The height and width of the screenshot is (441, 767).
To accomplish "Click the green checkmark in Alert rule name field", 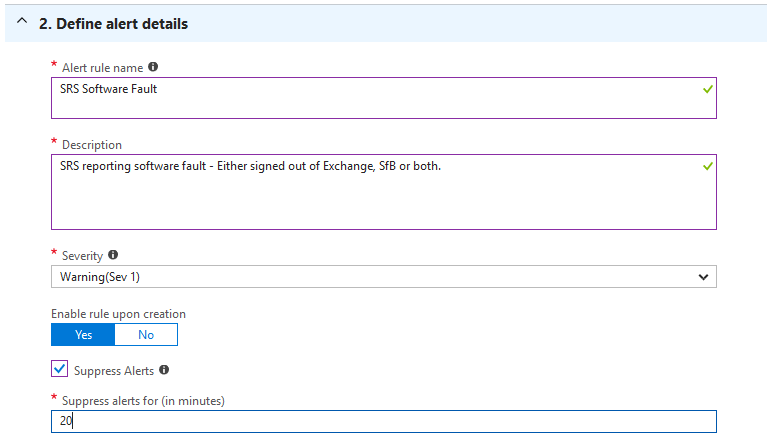I will pos(707,89).
